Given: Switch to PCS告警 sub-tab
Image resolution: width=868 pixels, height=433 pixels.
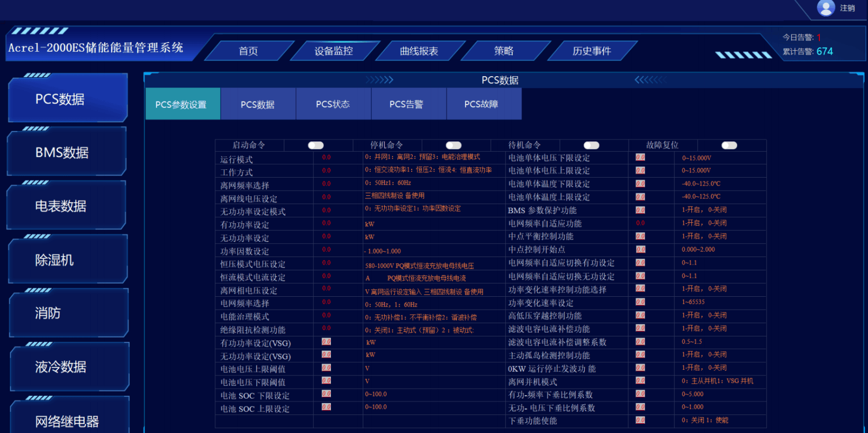Looking at the screenshot, I should pos(409,104).
